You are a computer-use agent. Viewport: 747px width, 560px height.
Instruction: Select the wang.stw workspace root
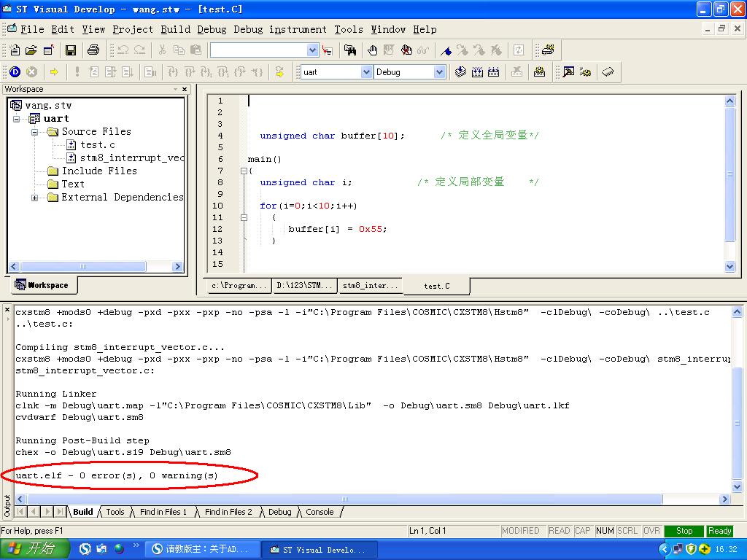point(41,105)
